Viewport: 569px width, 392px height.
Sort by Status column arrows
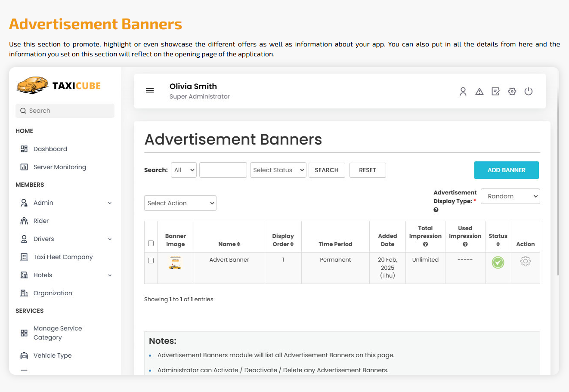pyautogui.click(x=498, y=244)
